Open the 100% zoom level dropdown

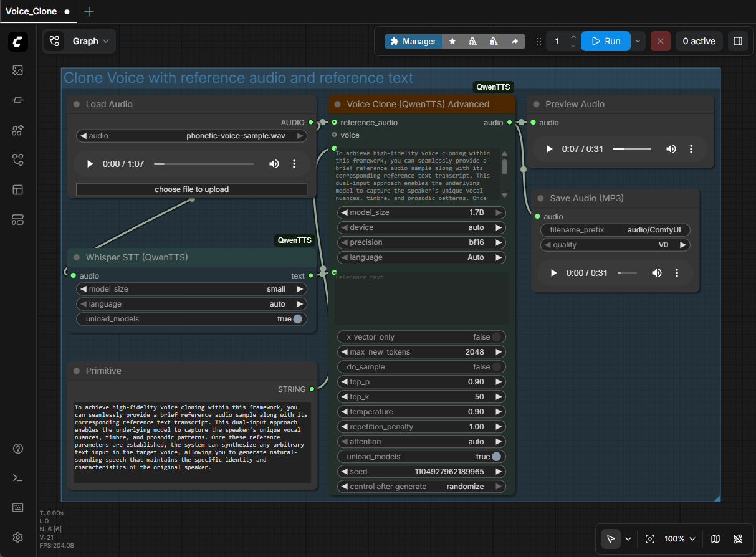(679, 539)
